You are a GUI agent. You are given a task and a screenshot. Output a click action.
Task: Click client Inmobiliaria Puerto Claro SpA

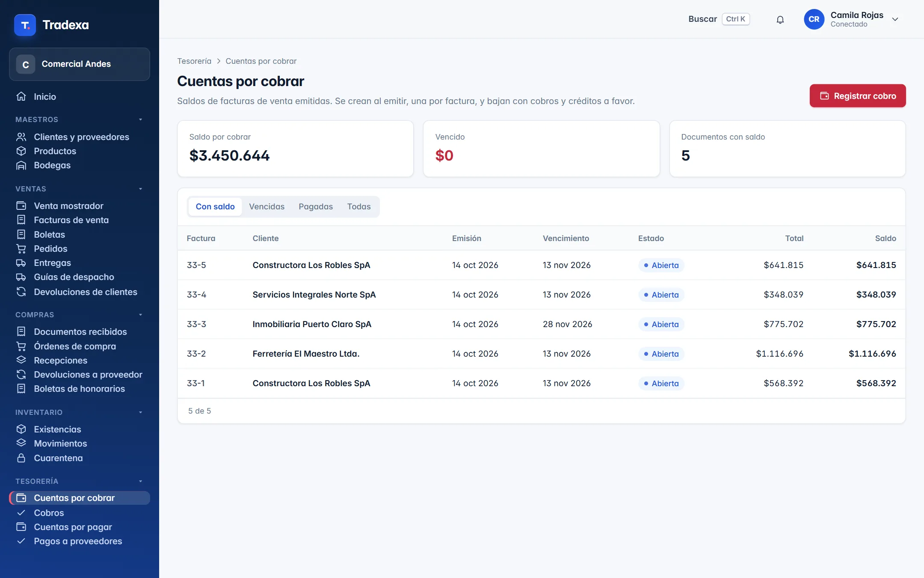click(312, 324)
